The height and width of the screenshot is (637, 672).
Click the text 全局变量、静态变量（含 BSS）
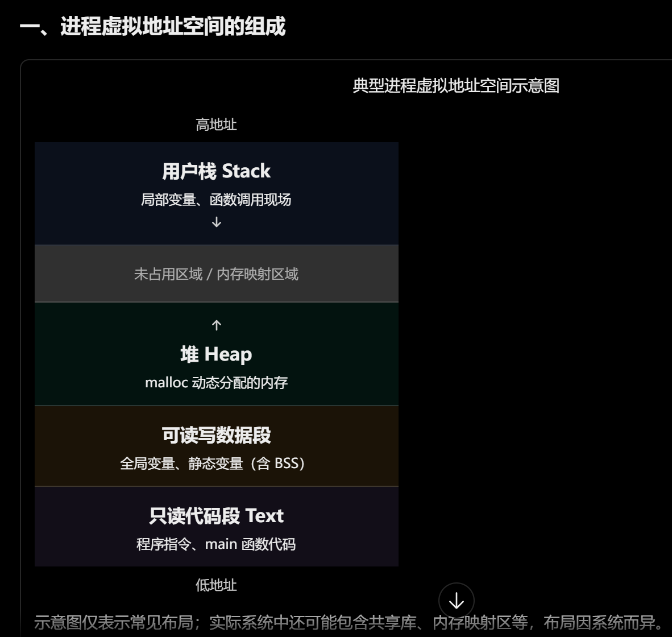(213, 464)
